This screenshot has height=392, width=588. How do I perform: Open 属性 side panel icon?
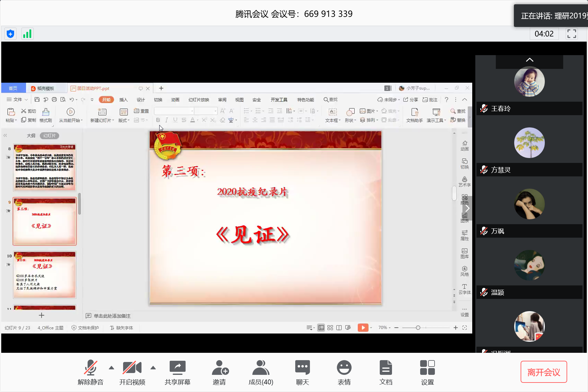click(x=465, y=235)
